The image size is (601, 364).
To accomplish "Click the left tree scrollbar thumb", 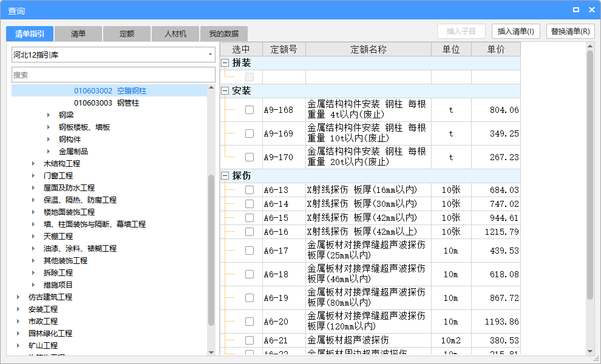I will coord(211,250).
